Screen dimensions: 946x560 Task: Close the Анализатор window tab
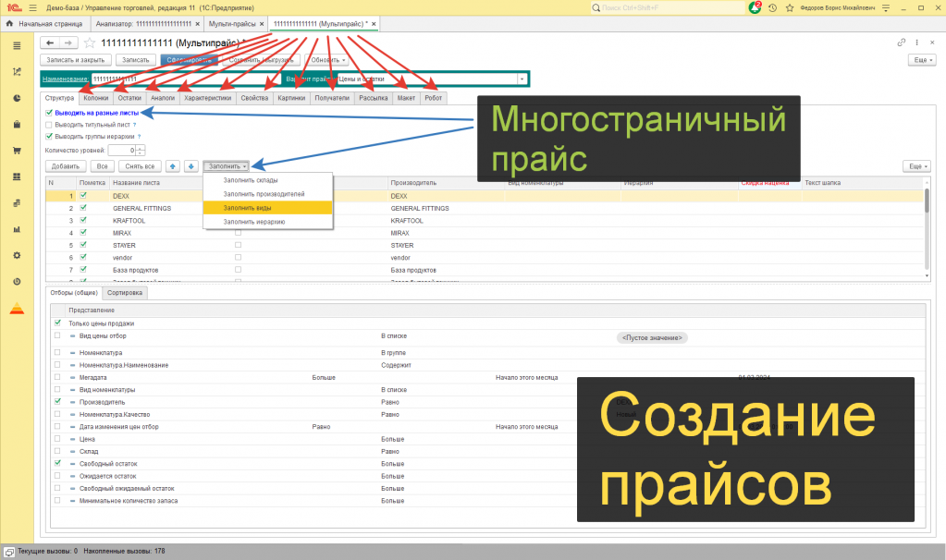pos(197,24)
